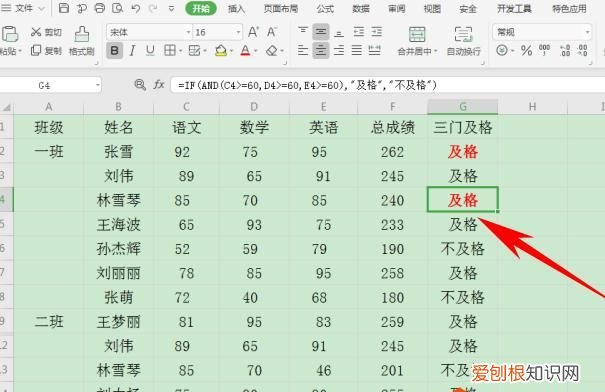
Task: Open the font color dropdown arrow
Action: click(x=255, y=51)
